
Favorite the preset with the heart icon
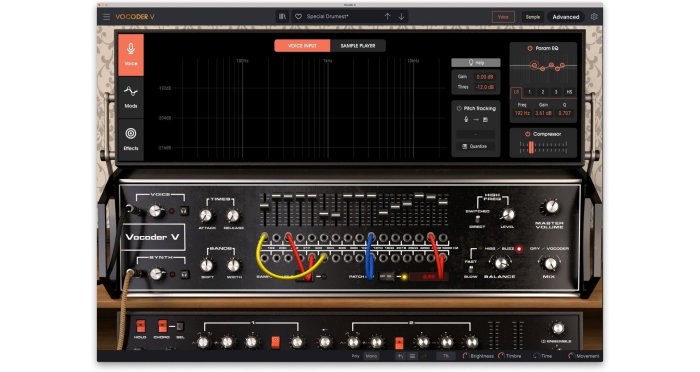point(298,17)
